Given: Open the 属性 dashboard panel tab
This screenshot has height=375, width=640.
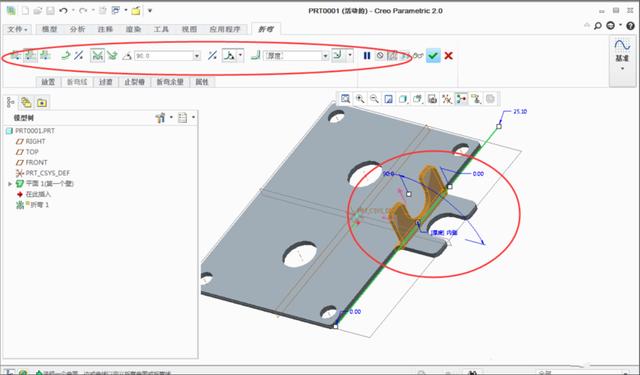Looking at the screenshot, I should click(202, 82).
